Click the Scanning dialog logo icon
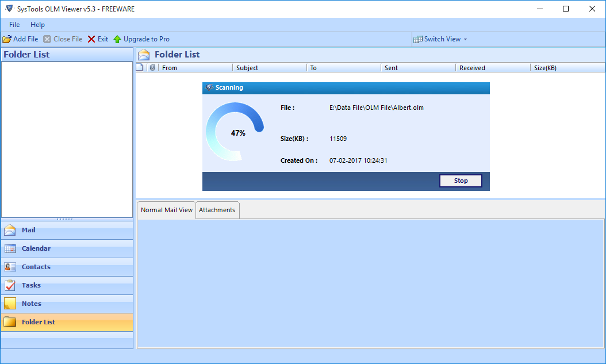Screen dimensions: 606x364 click(209, 88)
